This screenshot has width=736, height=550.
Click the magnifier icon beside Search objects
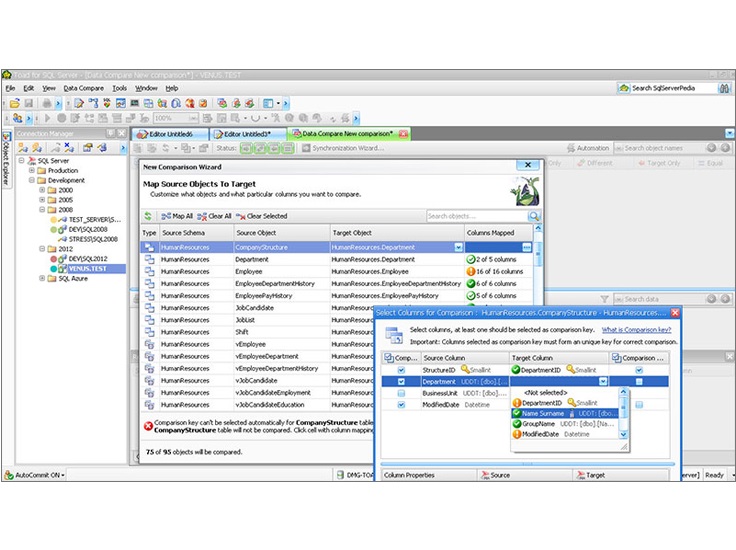[x=534, y=216]
